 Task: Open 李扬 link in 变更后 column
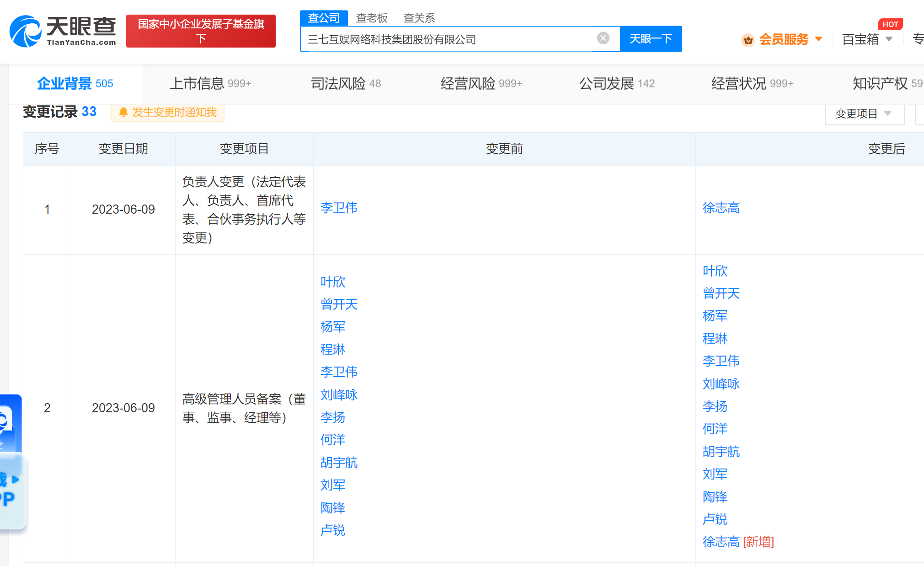tap(715, 406)
